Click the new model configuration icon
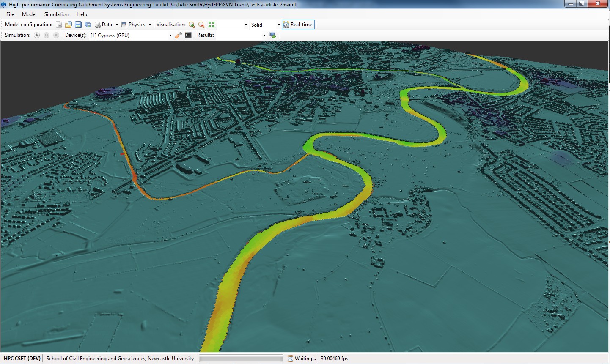Viewport: 610px width, 364px height. [59, 25]
